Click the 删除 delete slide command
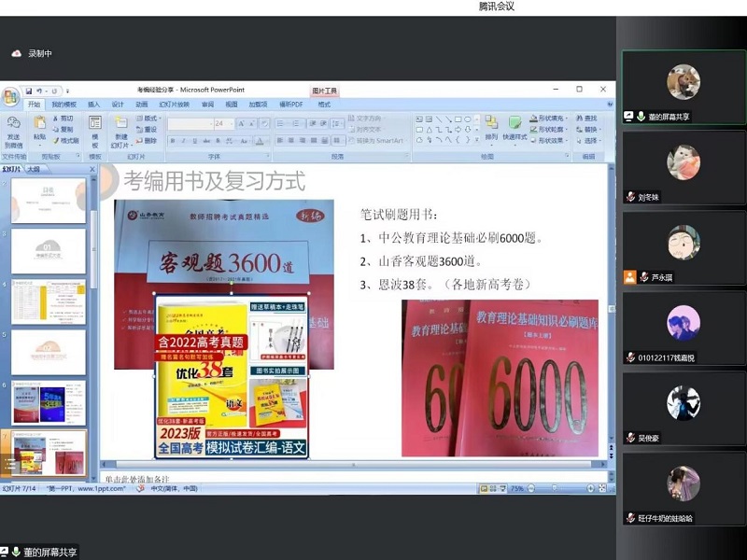Image resolution: width=747 pixels, height=560 pixels. coord(147,141)
